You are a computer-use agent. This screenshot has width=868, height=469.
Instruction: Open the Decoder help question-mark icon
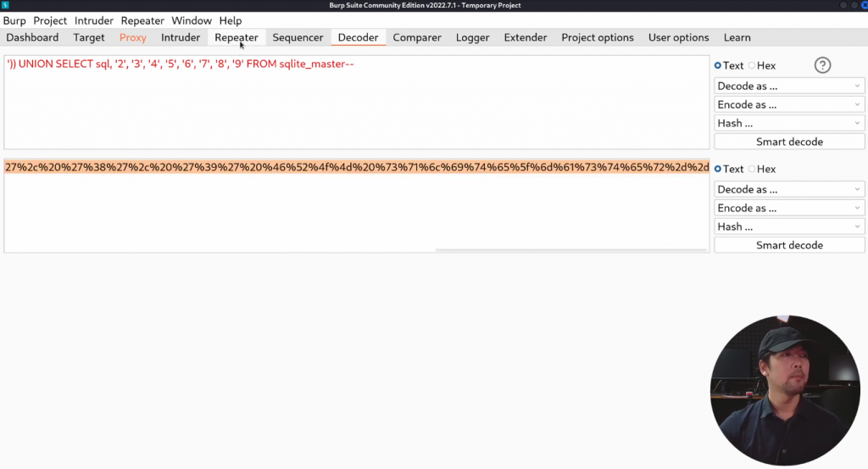822,65
